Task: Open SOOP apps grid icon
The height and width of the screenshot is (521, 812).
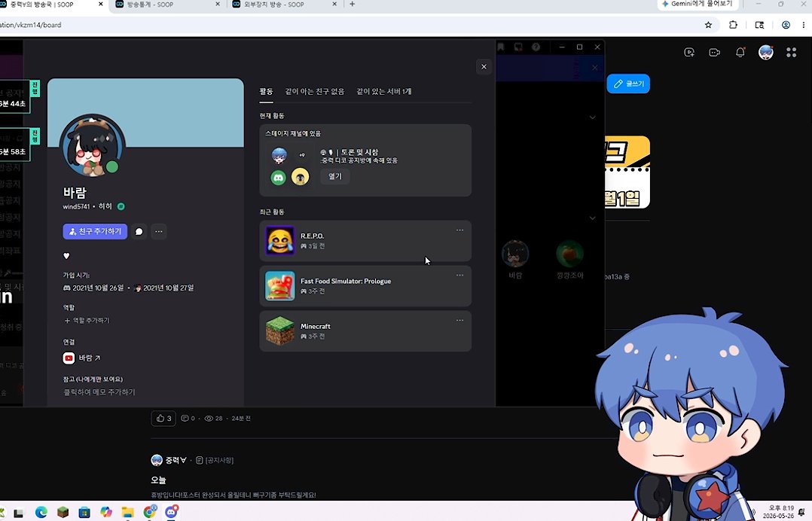Action: (791, 52)
